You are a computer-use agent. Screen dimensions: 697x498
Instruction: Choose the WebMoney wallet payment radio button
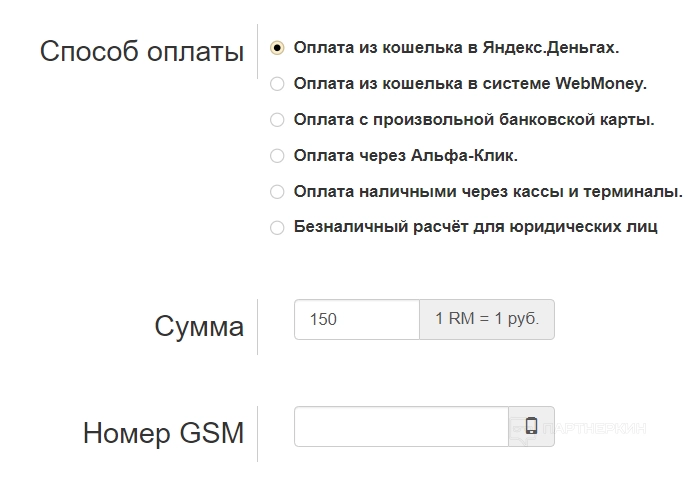(277, 84)
